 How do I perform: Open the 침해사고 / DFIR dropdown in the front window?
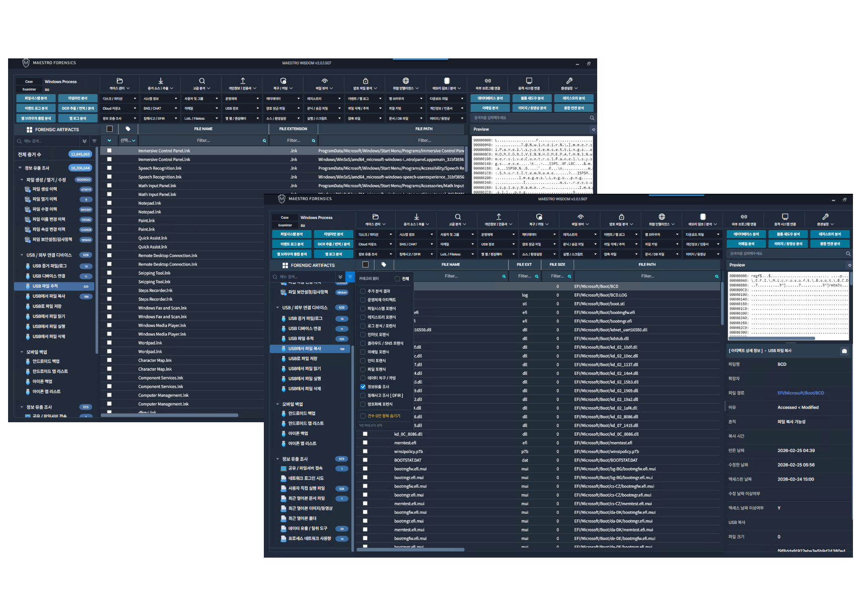click(414, 254)
